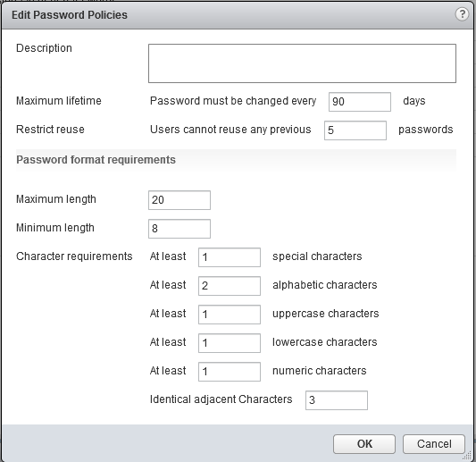Viewport: 476px width, 462px height.
Task: Select the Restrict reuse passwords field
Action: tap(355, 130)
